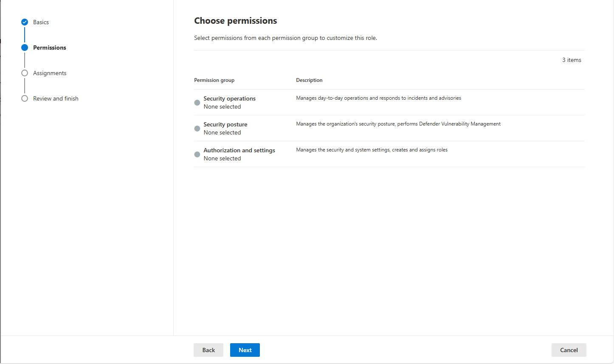Open the Security posture permission group
Screen dimensions: 614x364
225,124
